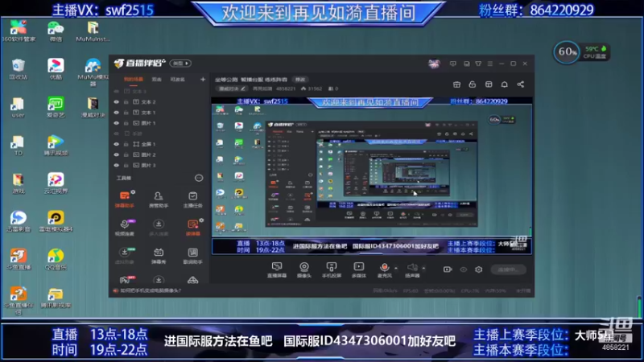Edit the game category pill with pencil
Viewport: 644px width, 362px height.
click(232, 88)
